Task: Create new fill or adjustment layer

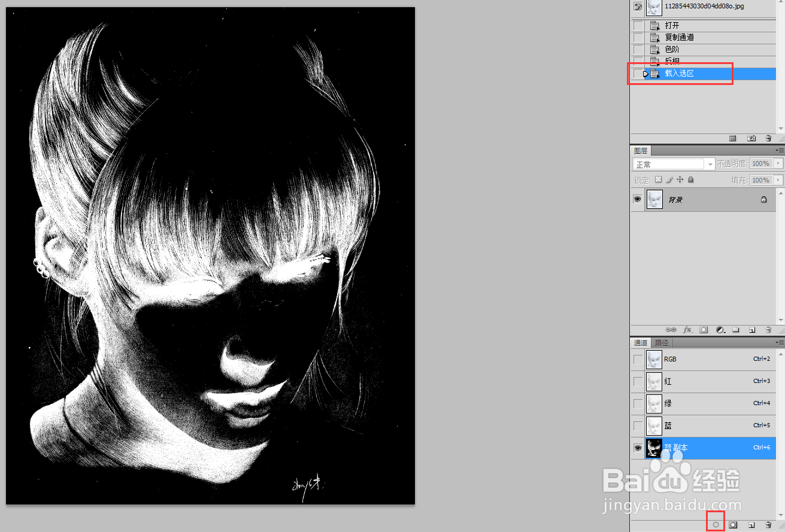Action: 720,330
